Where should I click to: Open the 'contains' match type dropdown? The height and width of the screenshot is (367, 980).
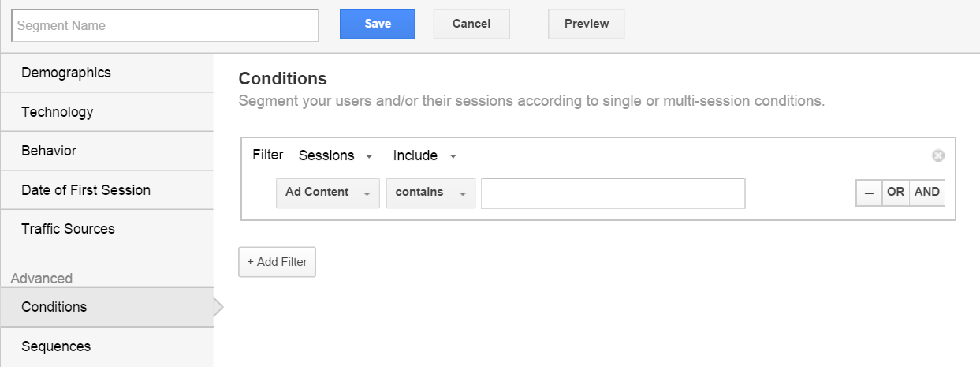(x=430, y=193)
